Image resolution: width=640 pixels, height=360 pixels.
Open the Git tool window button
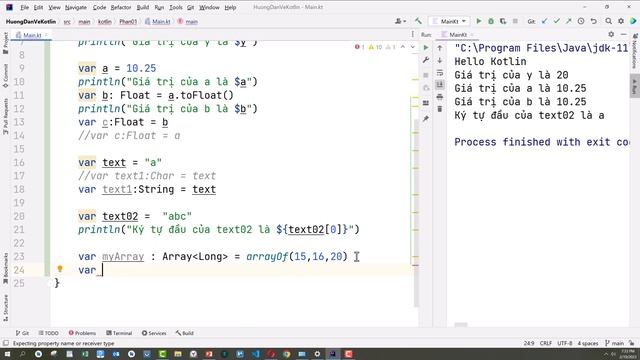(22, 333)
